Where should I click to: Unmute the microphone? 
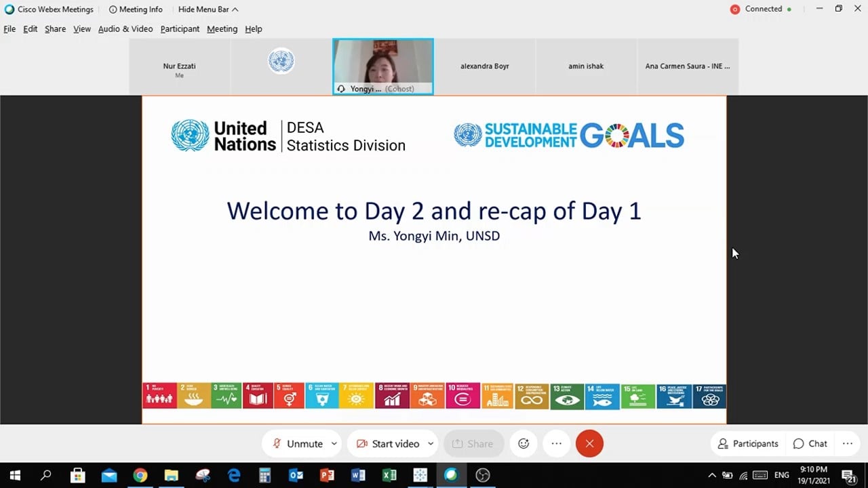click(297, 444)
